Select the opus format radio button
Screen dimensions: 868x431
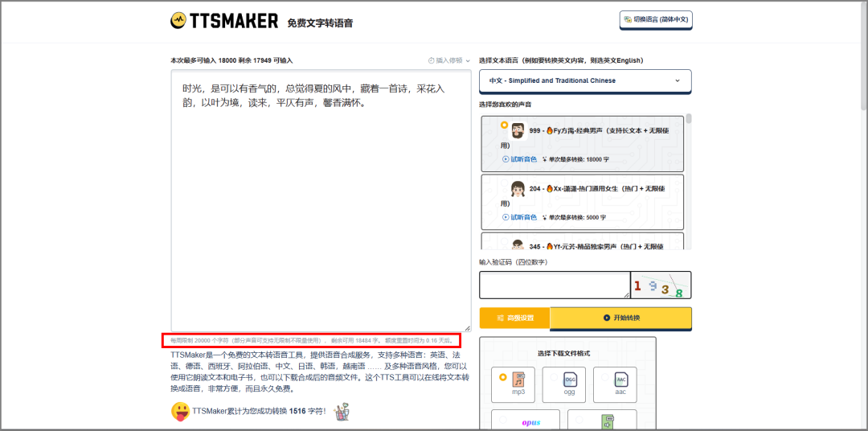click(x=502, y=420)
